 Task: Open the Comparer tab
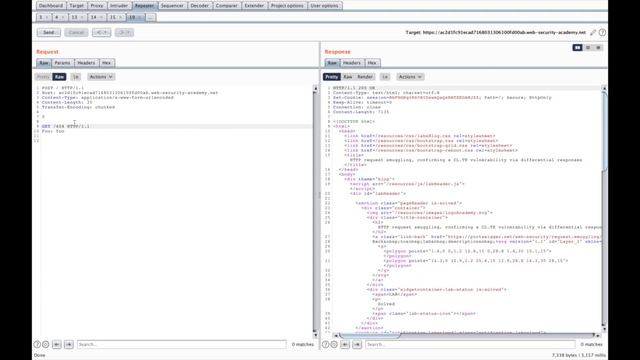coord(227,6)
